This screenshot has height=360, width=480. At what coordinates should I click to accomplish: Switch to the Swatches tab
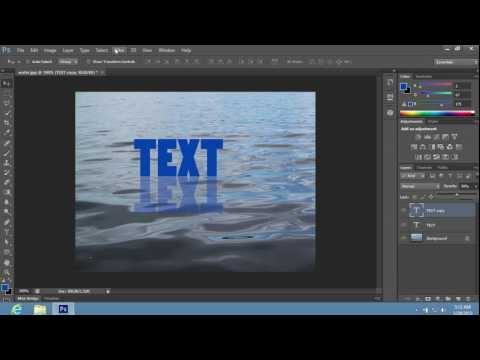[x=424, y=77]
